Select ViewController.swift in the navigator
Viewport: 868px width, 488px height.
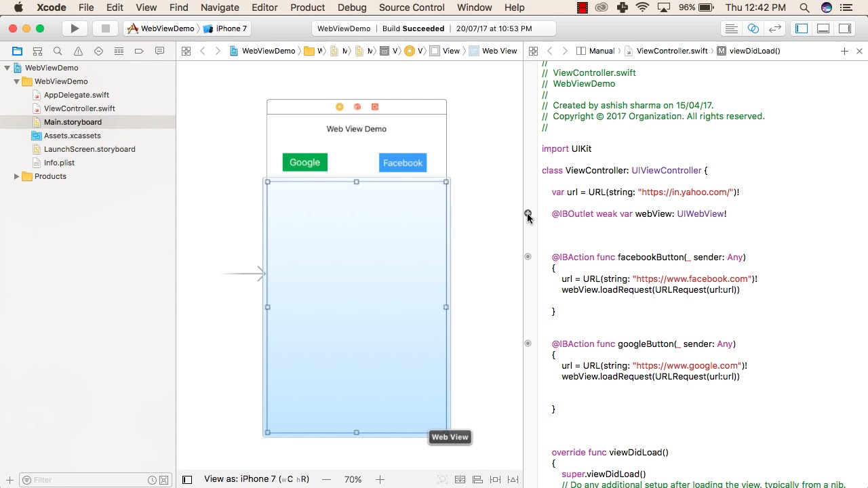pos(79,108)
